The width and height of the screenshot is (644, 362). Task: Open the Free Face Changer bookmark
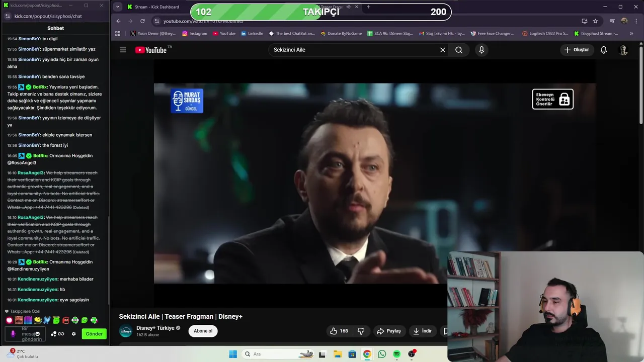coord(492,34)
